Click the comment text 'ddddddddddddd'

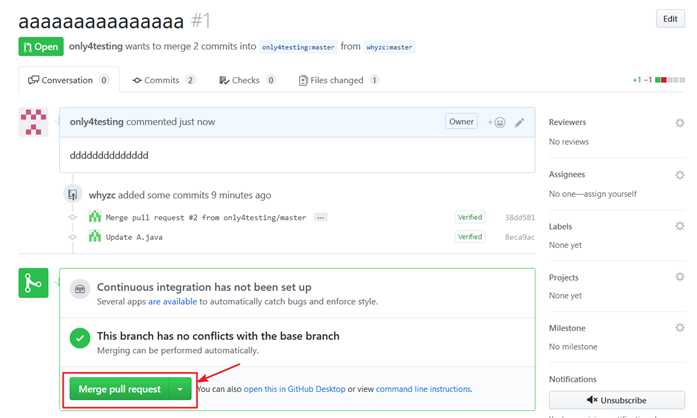109,156
